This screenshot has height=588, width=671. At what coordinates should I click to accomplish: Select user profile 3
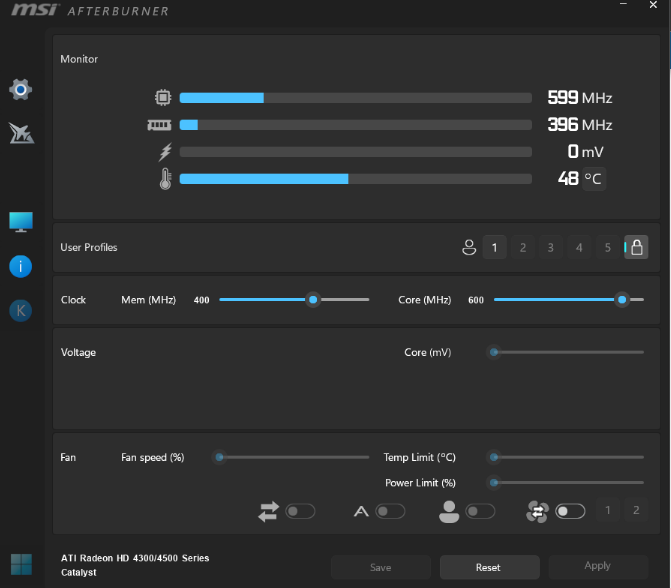pos(551,247)
